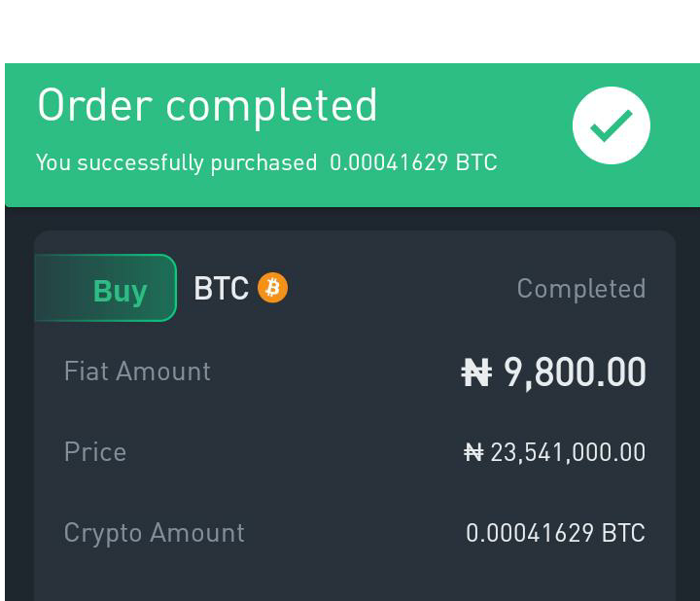Tap the 0.00041629 BTC crypto amount value
This screenshot has height=601, width=700.
click(x=555, y=533)
